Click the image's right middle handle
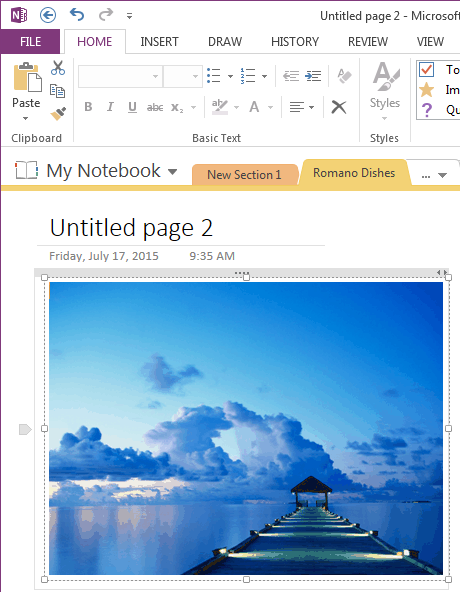Viewport: 460px width, 592px height. coord(448,429)
